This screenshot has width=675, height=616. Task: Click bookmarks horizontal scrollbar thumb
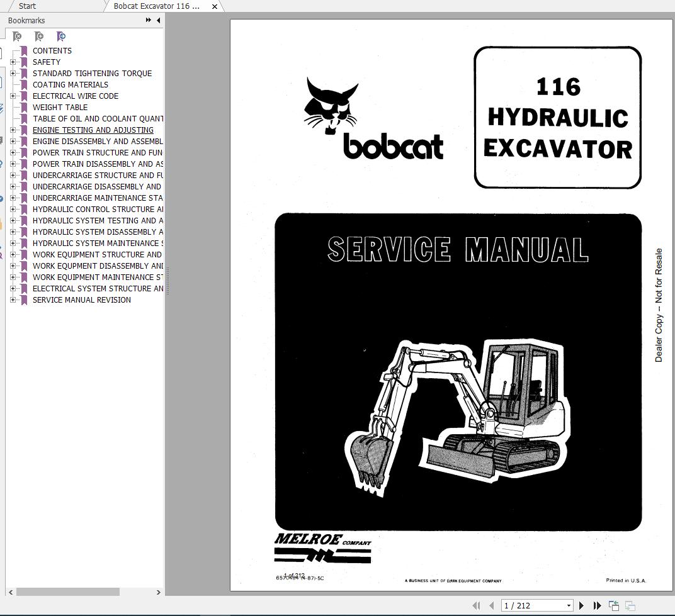coord(68,592)
